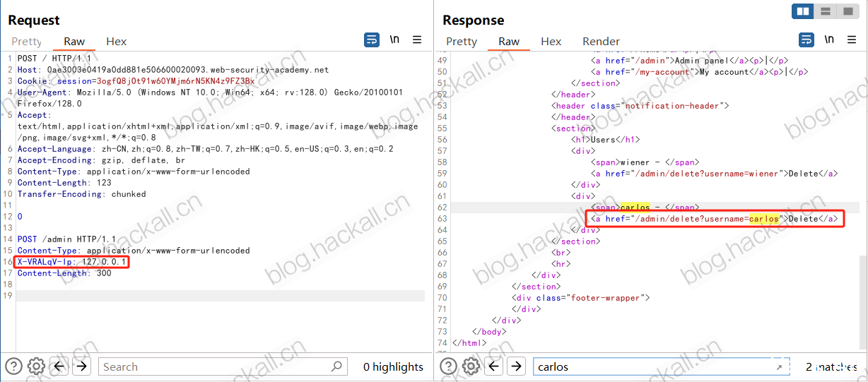Open help icon below Request panel
The height and width of the screenshot is (382, 868).
coord(13,366)
